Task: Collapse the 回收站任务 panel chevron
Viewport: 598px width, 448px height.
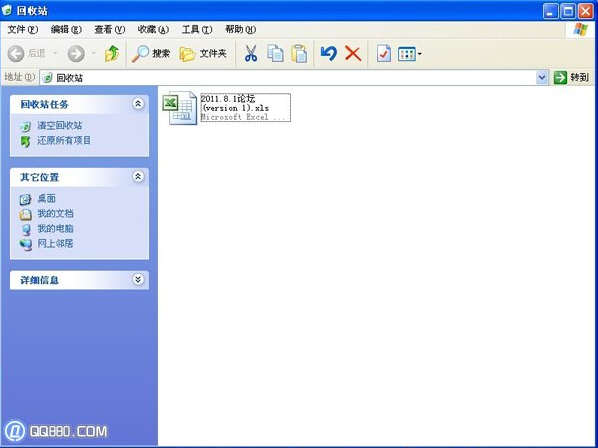Action: (x=138, y=104)
